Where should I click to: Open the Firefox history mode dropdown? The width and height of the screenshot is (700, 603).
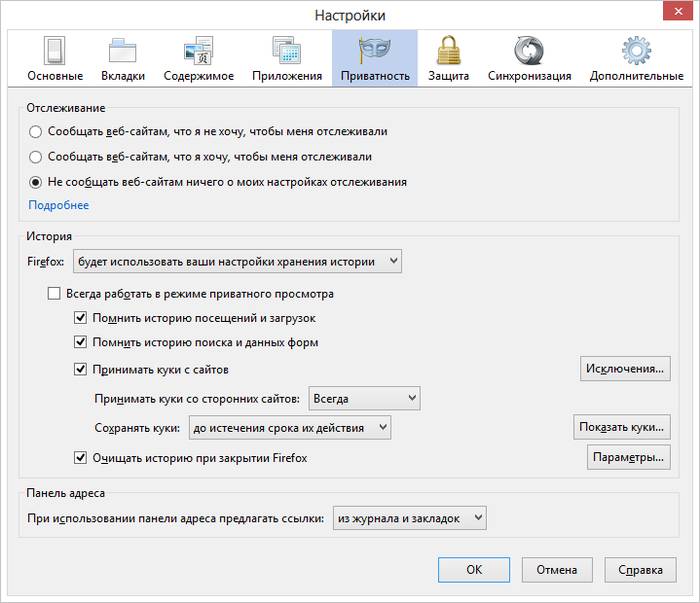tap(237, 262)
